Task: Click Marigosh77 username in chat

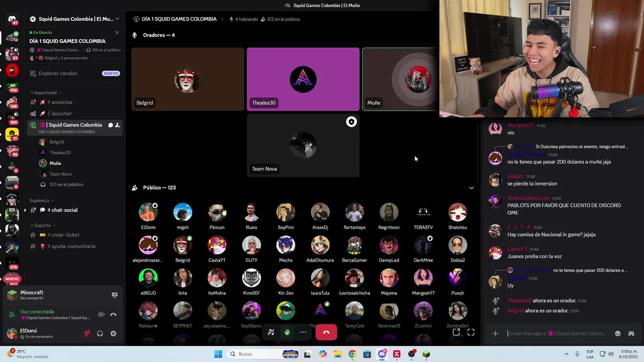Action: point(520,126)
